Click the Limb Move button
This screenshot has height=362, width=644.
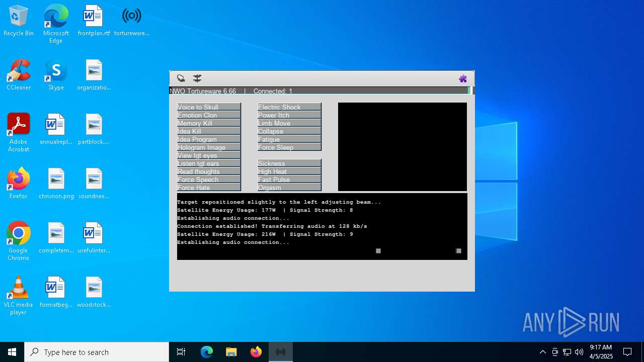tap(289, 123)
